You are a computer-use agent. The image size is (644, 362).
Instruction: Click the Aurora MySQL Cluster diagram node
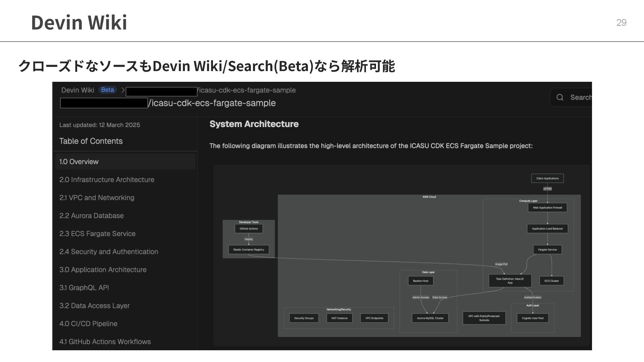click(x=430, y=318)
